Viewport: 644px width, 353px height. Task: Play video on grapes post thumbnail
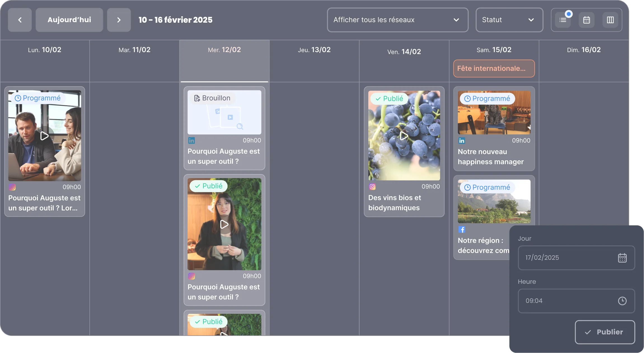pos(404,136)
